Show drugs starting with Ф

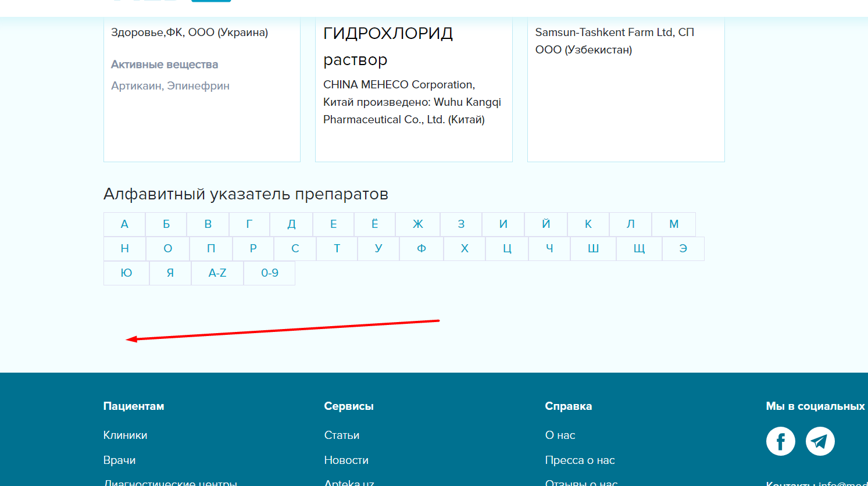[x=422, y=249]
